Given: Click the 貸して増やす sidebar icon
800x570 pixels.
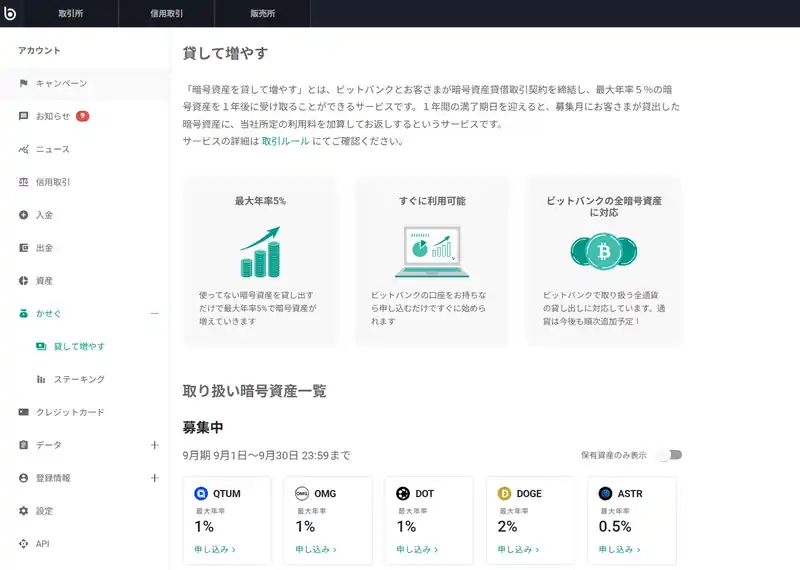Looking at the screenshot, I should click(41, 346).
